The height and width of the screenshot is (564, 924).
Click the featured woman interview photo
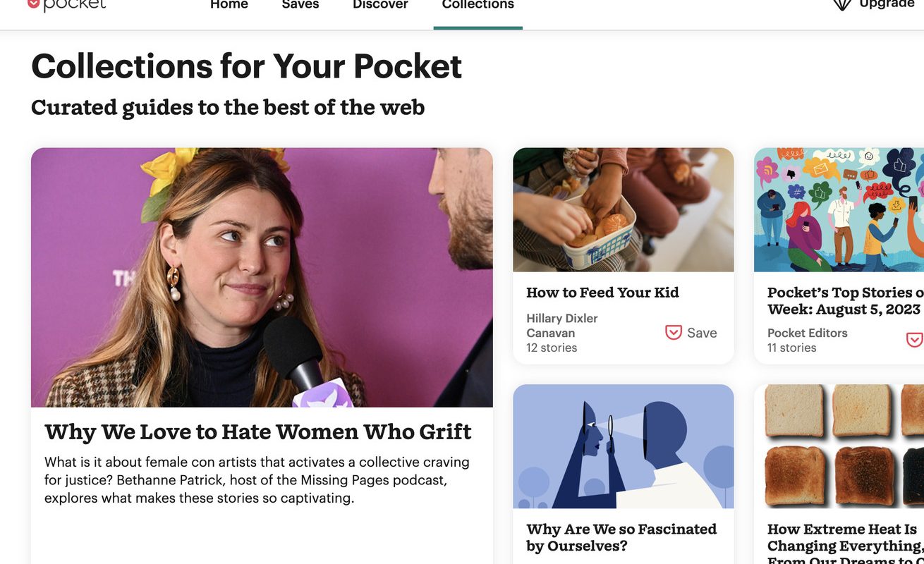click(x=262, y=277)
